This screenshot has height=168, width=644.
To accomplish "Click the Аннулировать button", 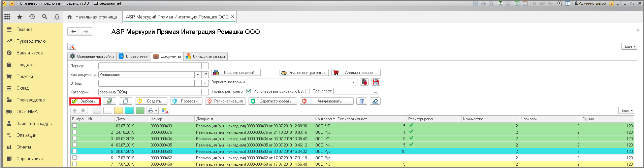I will pos(327,101).
